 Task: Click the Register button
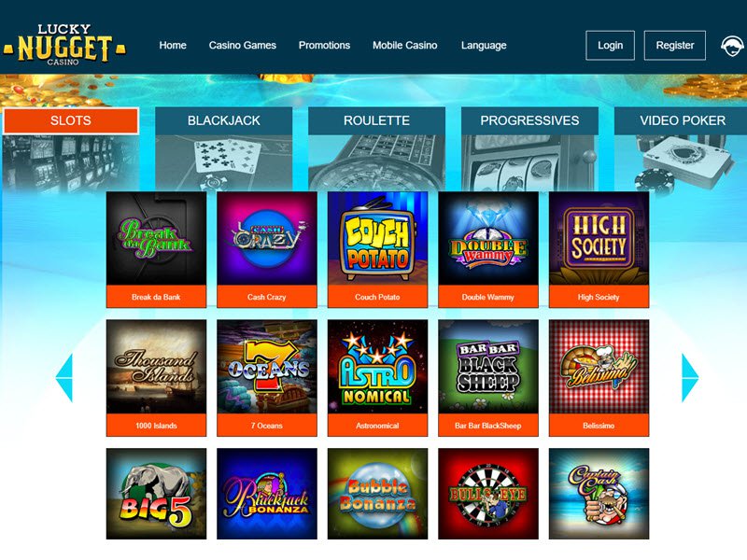click(x=675, y=45)
